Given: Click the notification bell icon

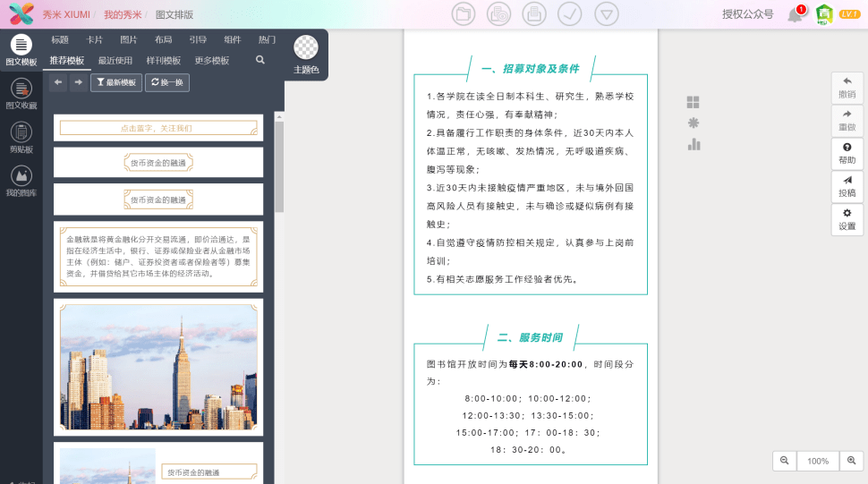Looking at the screenshot, I should [x=794, y=14].
